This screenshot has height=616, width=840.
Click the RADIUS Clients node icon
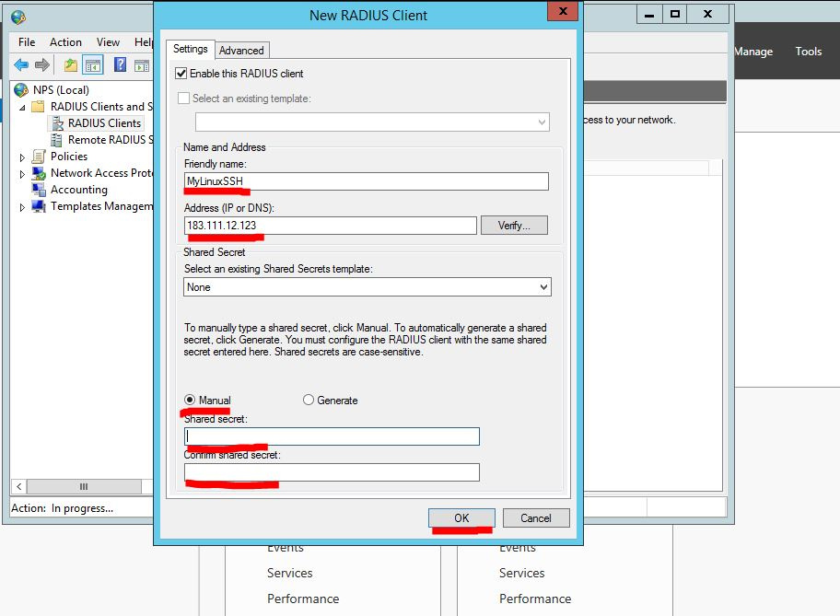[x=57, y=123]
